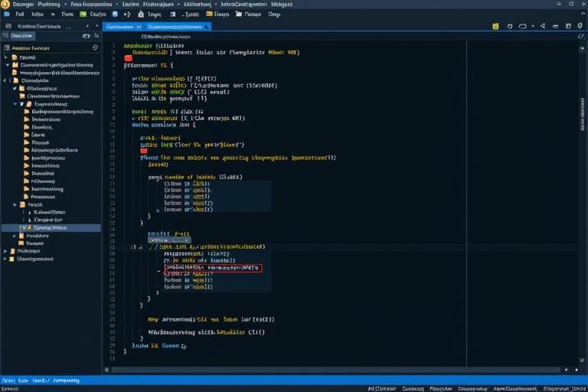Toggle the red breakpoint near editor top
Image resolution: width=588 pixels, height=392 pixels.
(x=128, y=58)
